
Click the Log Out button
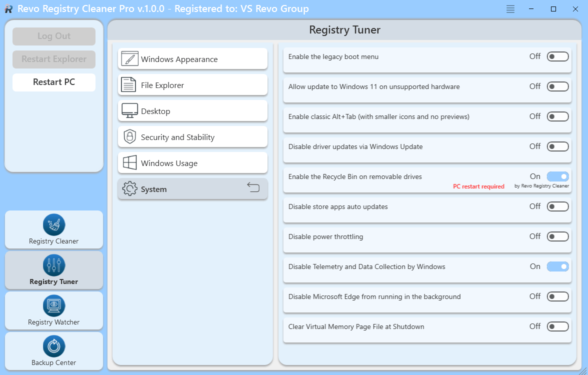pyautogui.click(x=54, y=36)
